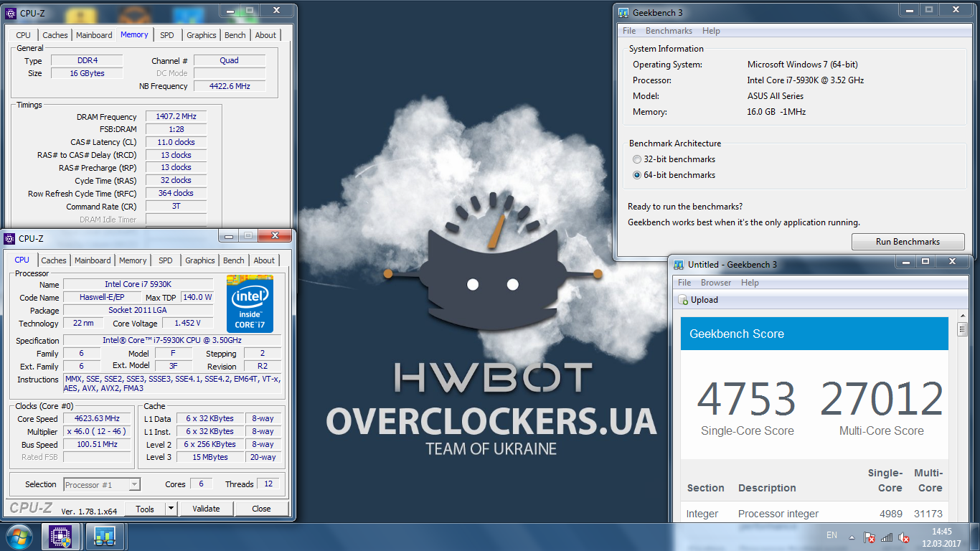
Task: Open File menu in Geekbench 3 window
Action: [629, 31]
